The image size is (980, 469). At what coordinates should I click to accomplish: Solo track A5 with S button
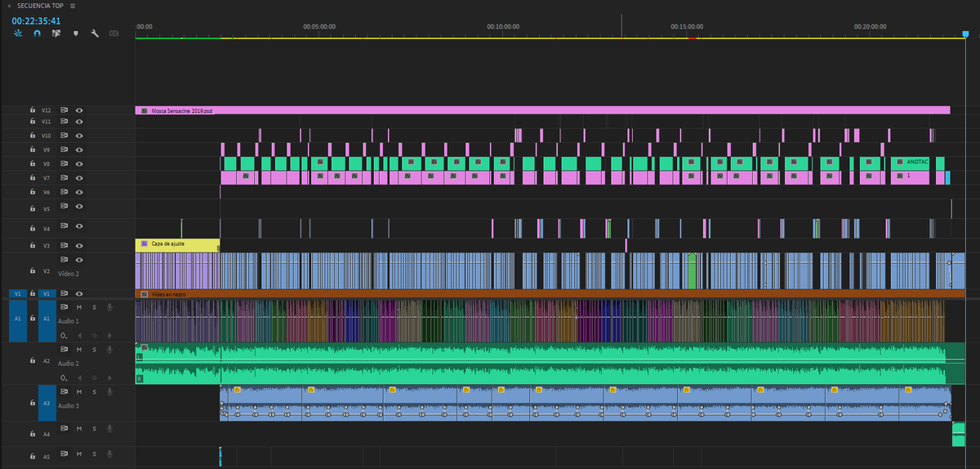95,453
